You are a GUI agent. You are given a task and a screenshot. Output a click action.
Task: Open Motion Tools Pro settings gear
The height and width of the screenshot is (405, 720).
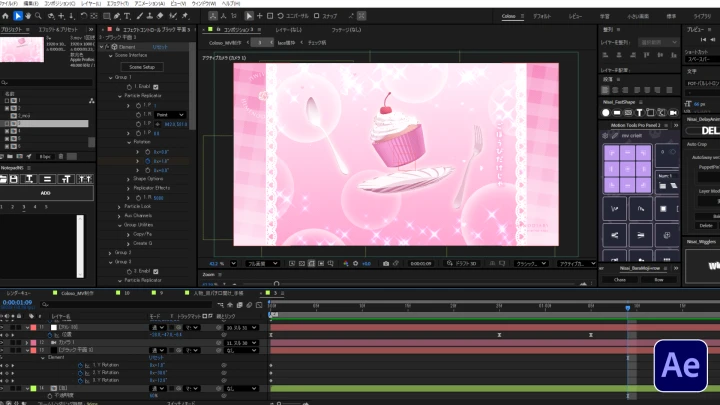point(605,136)
